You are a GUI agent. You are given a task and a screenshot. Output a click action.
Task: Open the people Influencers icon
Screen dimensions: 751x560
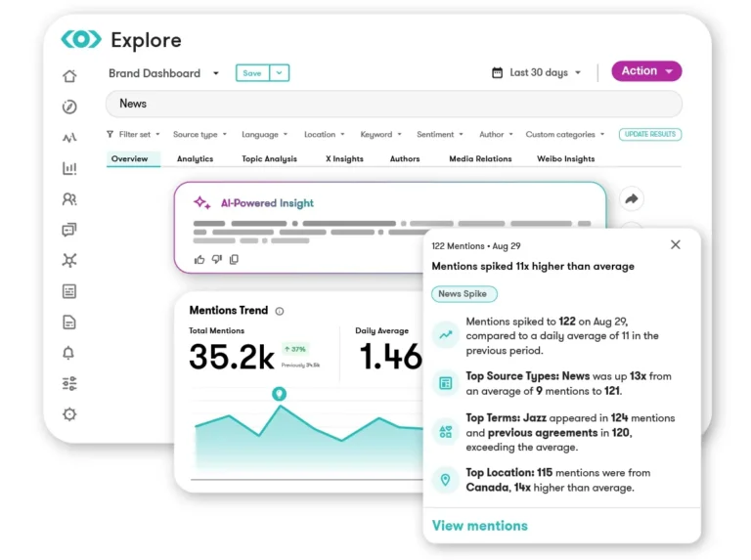click(x=69, y=199)
